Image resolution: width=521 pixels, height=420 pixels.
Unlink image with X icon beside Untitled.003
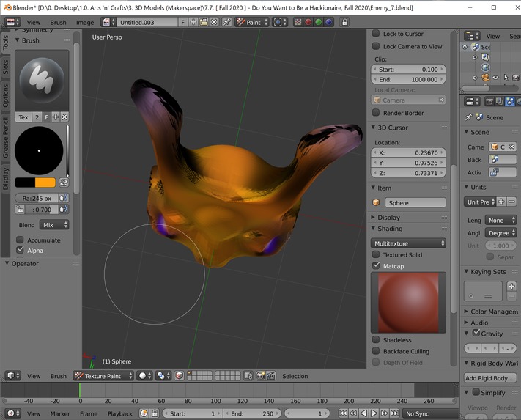click(x=215, y=22)
